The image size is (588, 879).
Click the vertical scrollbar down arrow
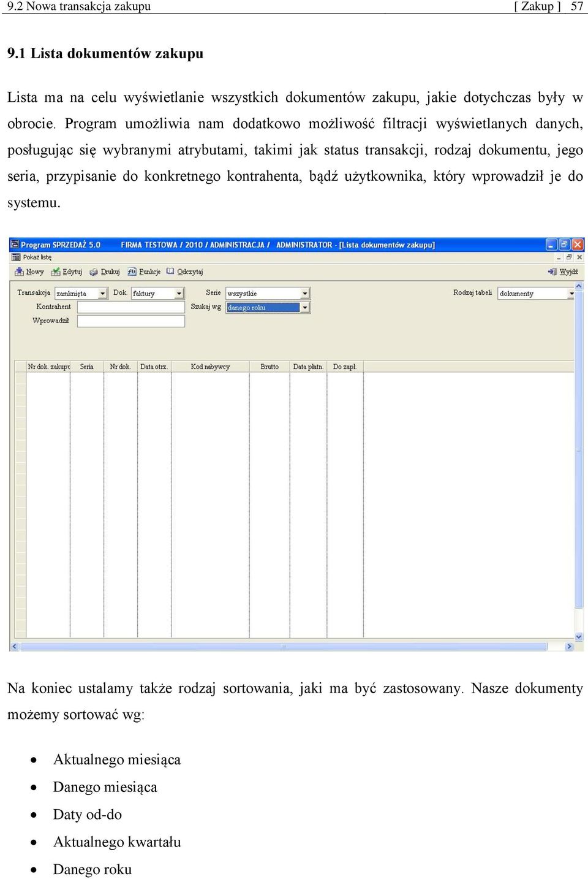point(579,637)
